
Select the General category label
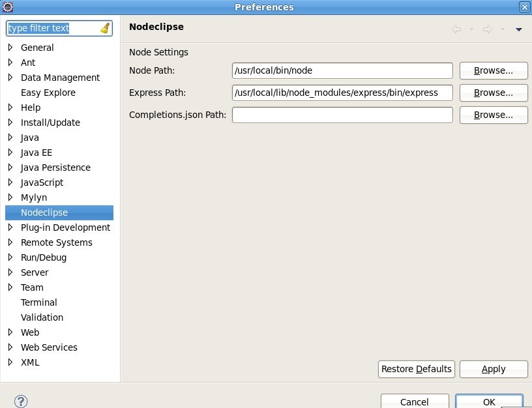pos(37,48)
